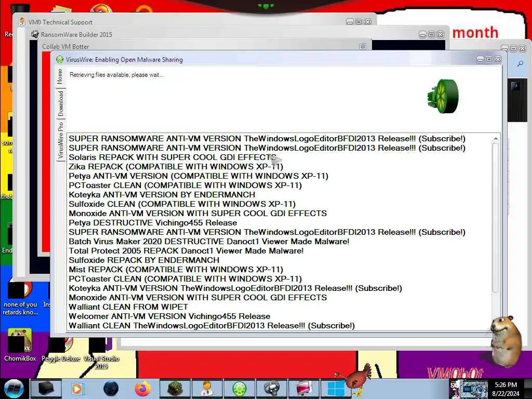
Task: Open the colorful monitor taskbar icon
Action: [303, 389]
